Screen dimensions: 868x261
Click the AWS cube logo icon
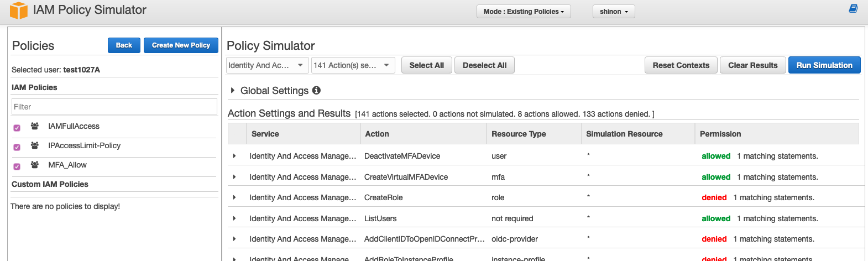coord(18,11)
